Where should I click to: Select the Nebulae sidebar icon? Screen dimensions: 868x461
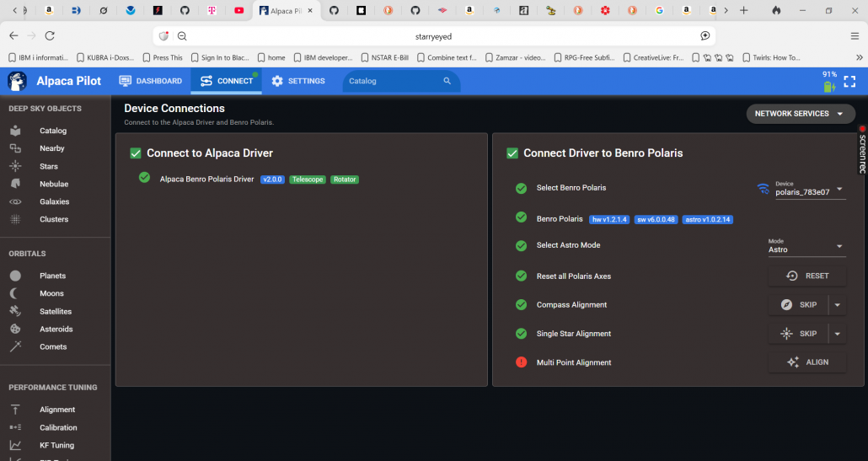[15, 184]
